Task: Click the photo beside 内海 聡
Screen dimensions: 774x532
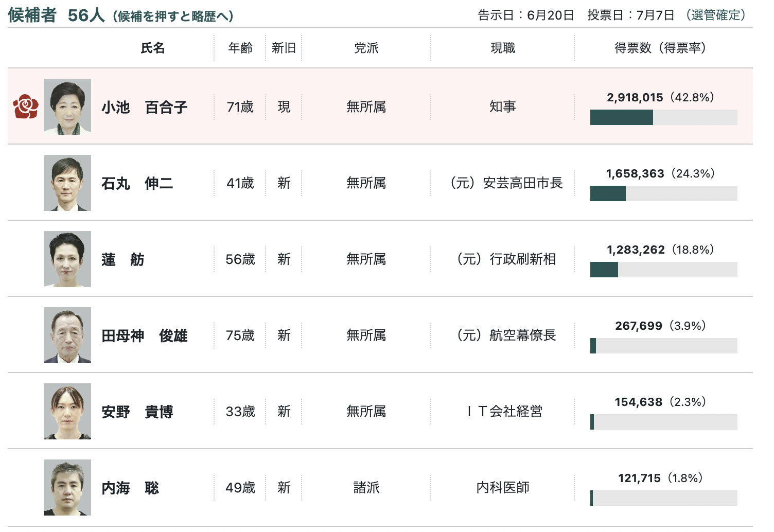Action: click(x=67, y=487)
